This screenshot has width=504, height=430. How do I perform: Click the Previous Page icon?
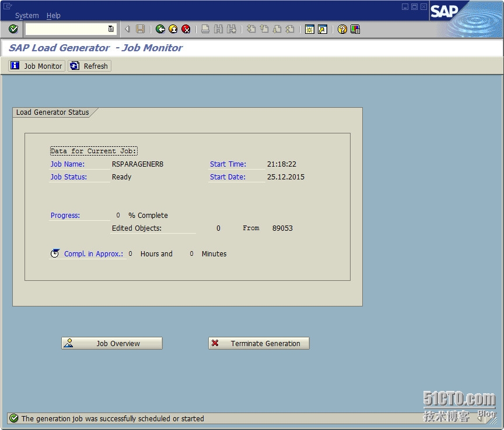[264, 29]
